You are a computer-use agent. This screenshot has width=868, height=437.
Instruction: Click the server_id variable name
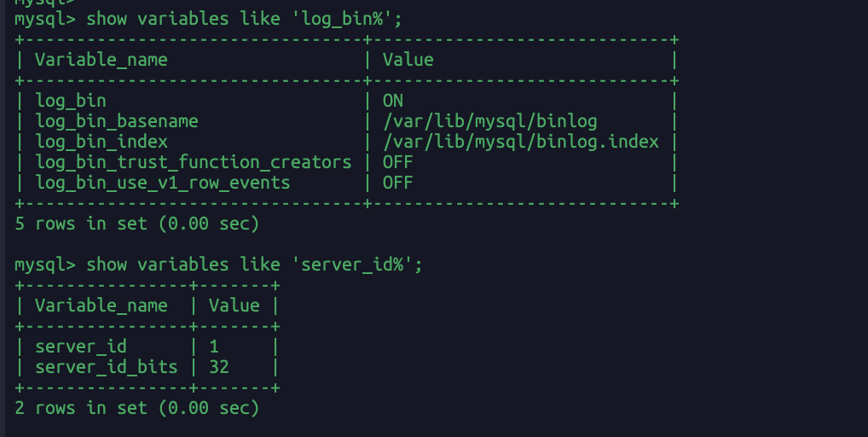coord(81,347)
